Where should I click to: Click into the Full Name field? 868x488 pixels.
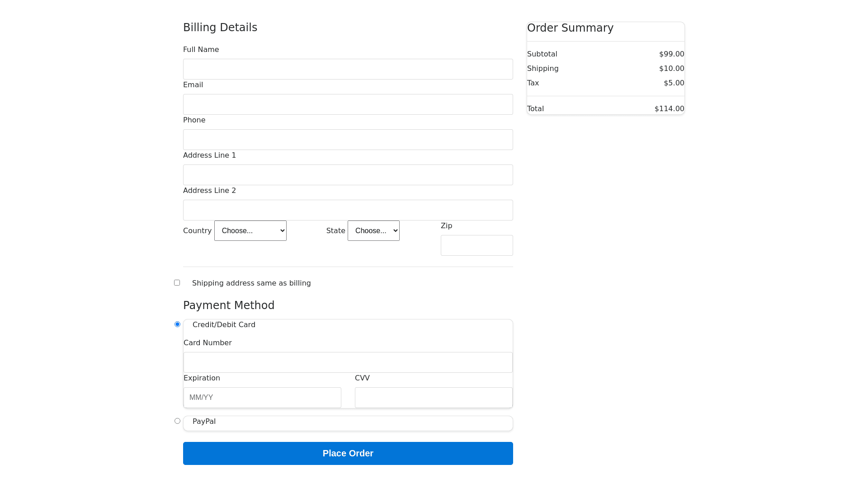click(x=348, y=69)
